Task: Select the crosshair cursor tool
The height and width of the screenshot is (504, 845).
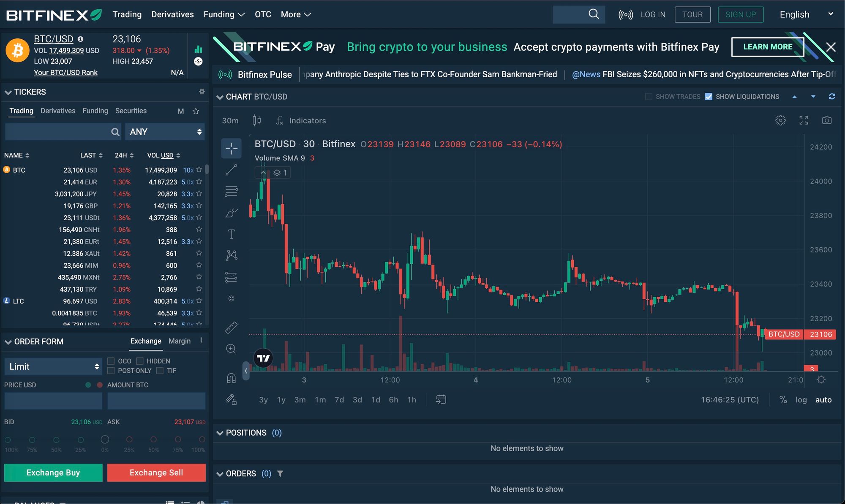Action: 231,149
